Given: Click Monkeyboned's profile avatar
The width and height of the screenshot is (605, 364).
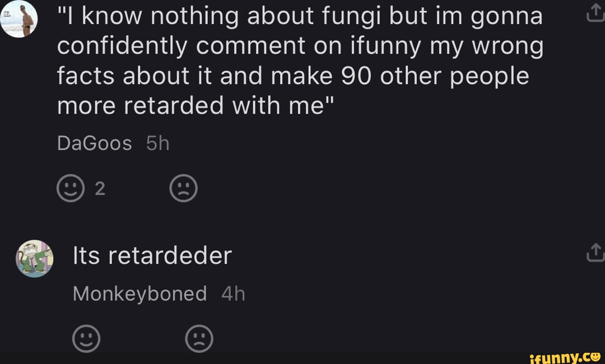Looking at the screenshot, I should [34, 258].
